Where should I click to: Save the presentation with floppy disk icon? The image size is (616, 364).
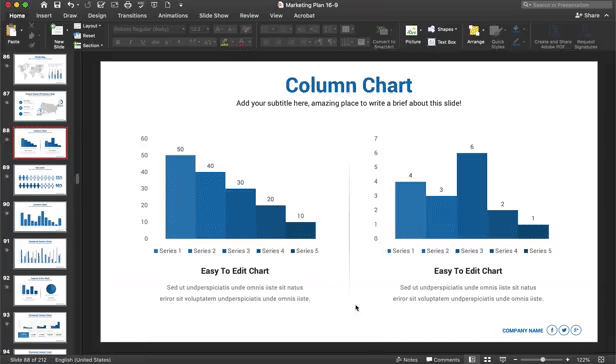57,5
